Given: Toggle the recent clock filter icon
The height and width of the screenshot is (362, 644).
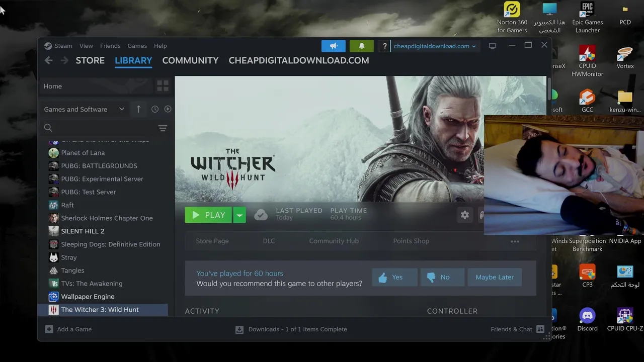Looking at the screenshot, I should pyautogui.click(x=155, y=109).
